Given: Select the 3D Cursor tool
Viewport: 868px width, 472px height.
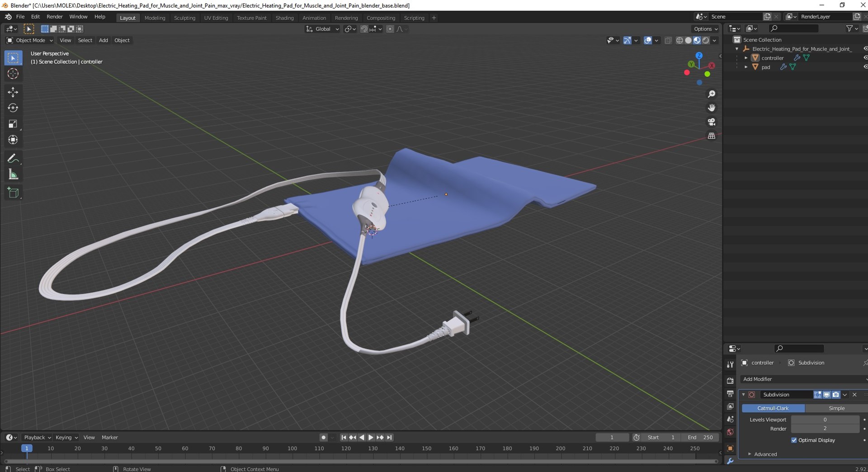Looking at the screenshot, I should point(13,74).
